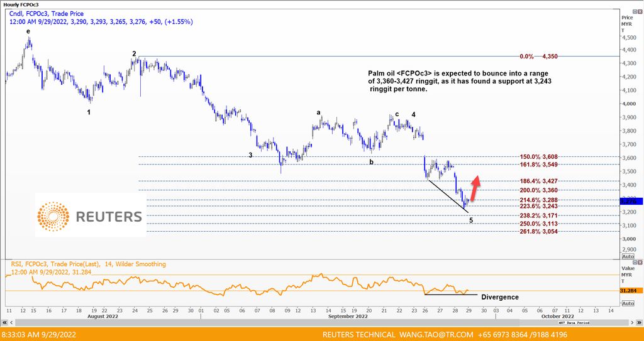Step timeline forward with single right arrow
The width and height of the screenshot is (644, 341).
(x=632, y=323)
